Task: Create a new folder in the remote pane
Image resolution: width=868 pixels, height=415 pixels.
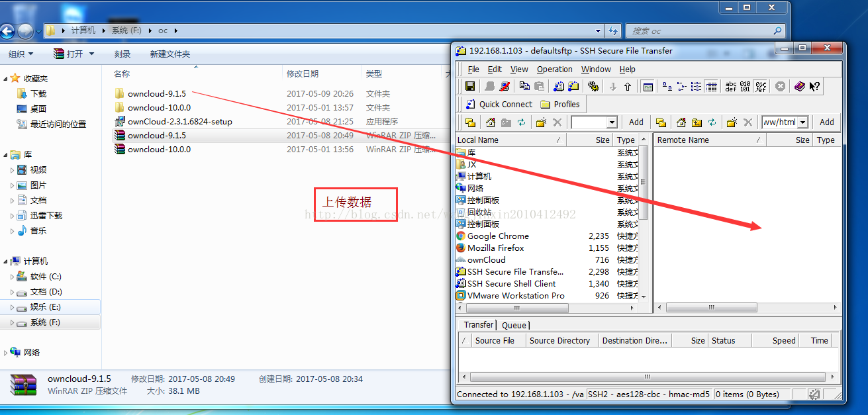Action: coord(732,122)
